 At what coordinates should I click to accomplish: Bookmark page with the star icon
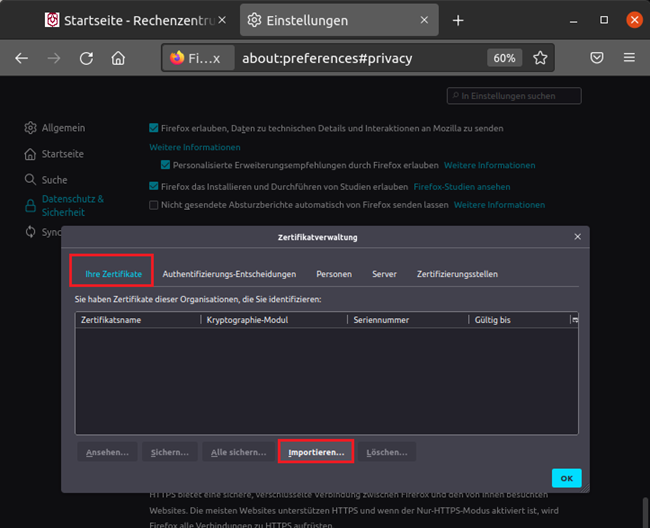point(540,58)
